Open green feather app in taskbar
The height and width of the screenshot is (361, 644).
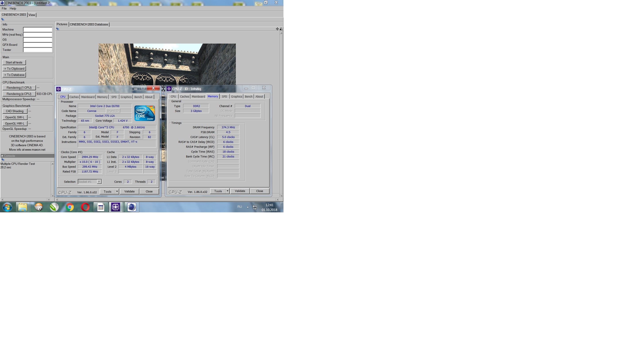[54, 207]
